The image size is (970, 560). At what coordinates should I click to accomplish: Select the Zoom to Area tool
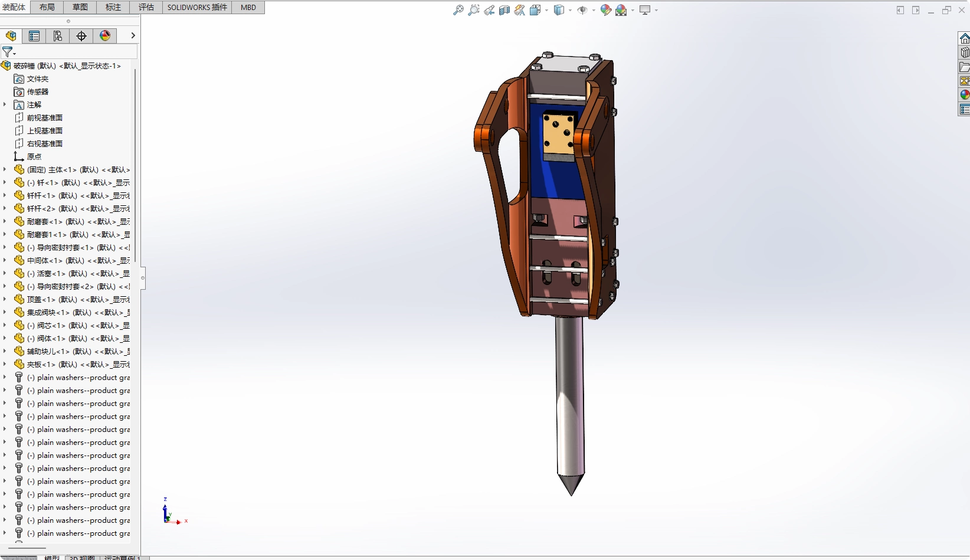point(474,10)
